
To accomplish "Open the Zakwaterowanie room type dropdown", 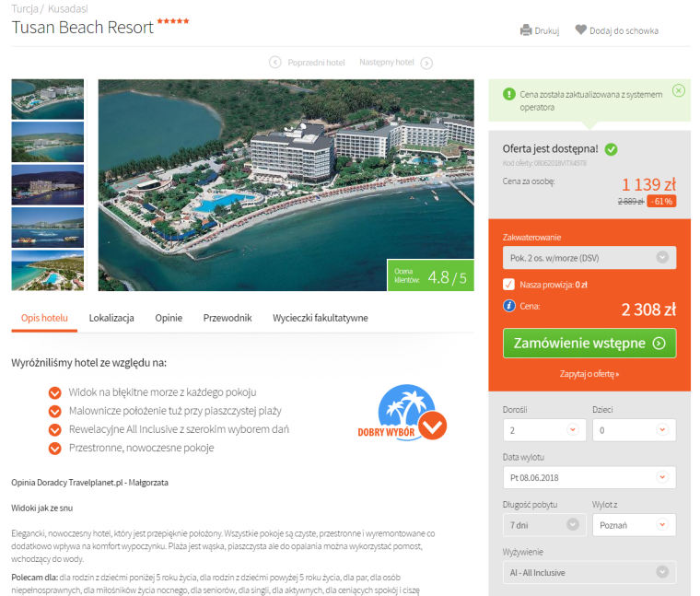I will click(589, 258).
